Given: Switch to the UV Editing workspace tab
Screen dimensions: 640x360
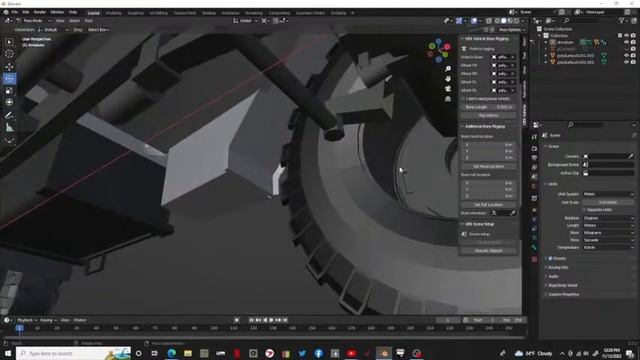Looking at the screenshot, I should point(158,13).
